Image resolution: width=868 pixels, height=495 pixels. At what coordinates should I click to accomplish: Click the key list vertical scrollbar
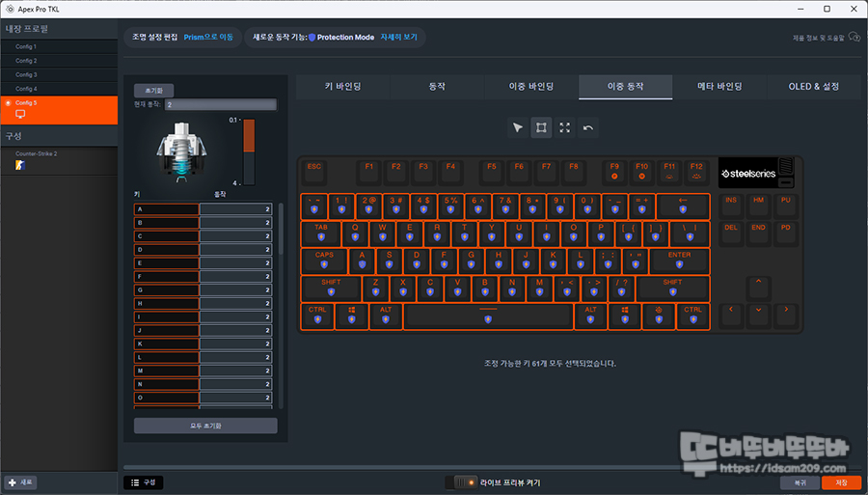click(281, 228)
